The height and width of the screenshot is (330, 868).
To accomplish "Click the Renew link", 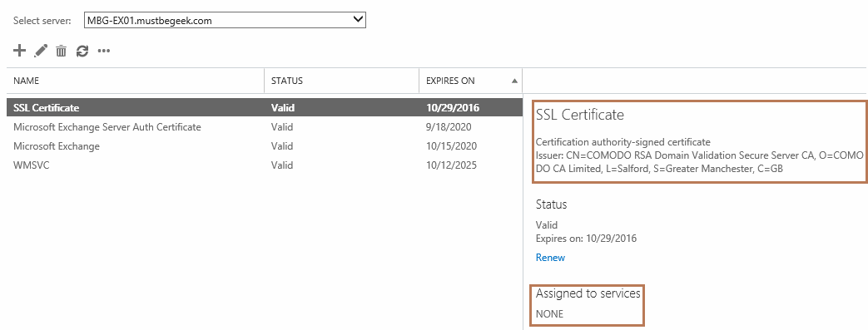I will tap(550, 258).
